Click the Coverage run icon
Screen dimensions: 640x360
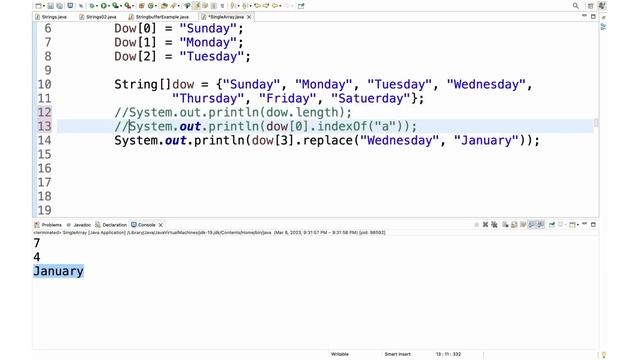[x=116, y=6]
